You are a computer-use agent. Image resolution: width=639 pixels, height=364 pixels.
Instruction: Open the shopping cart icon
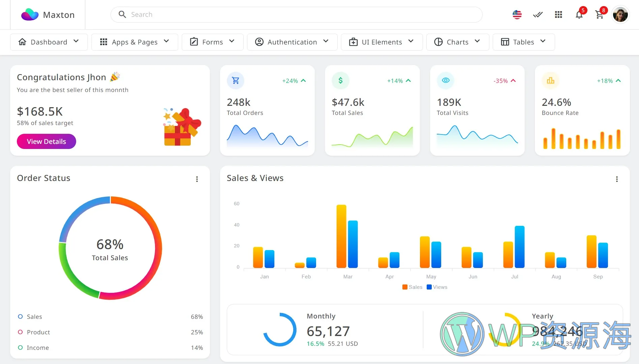coord(599,15)
